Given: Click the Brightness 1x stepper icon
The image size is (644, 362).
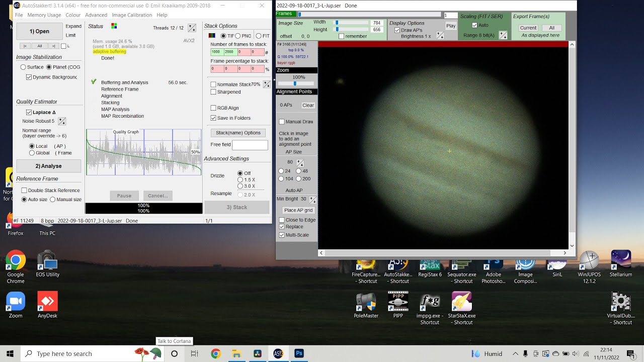Looking at the screenshot, I should [440, 35].
